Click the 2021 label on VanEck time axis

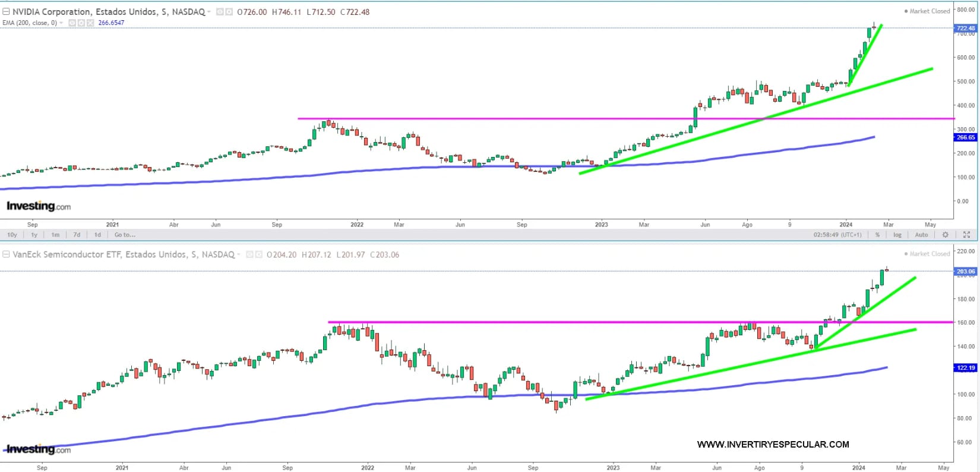pyautogui.click(x=122, y=468)
